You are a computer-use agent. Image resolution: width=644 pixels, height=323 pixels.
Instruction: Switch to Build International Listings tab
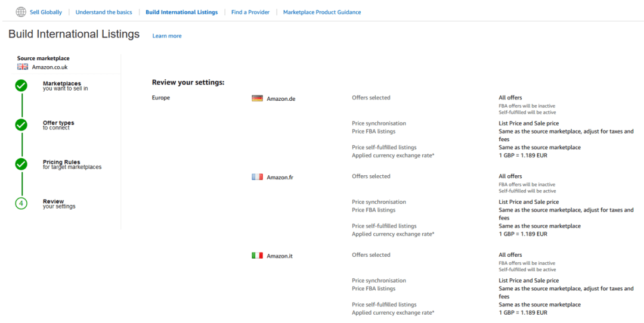(x=181, y=12)
